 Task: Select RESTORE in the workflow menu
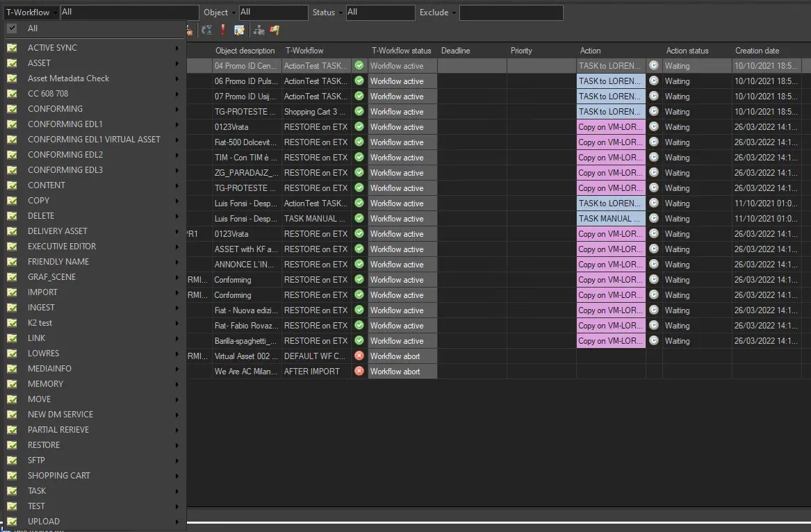[x=44, y=445]
